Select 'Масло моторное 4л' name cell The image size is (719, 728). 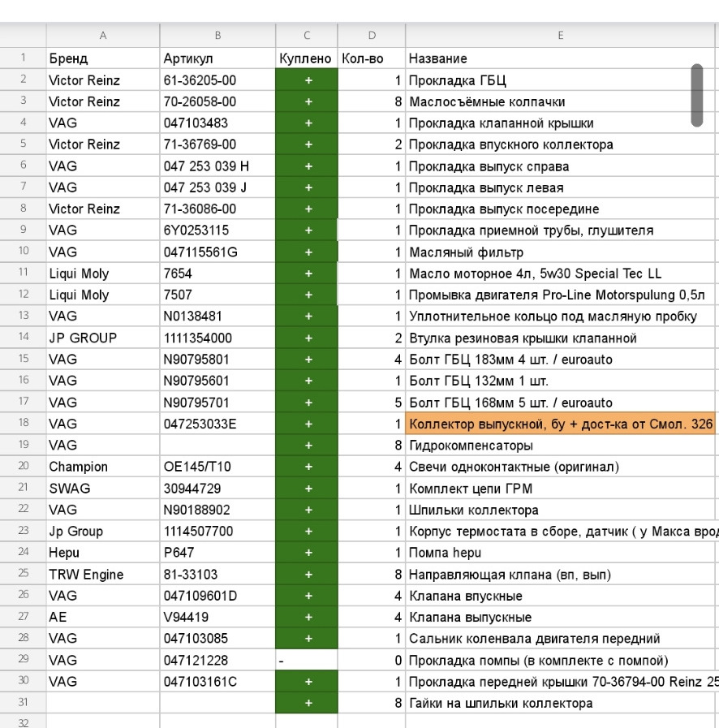tap(560, 274)
